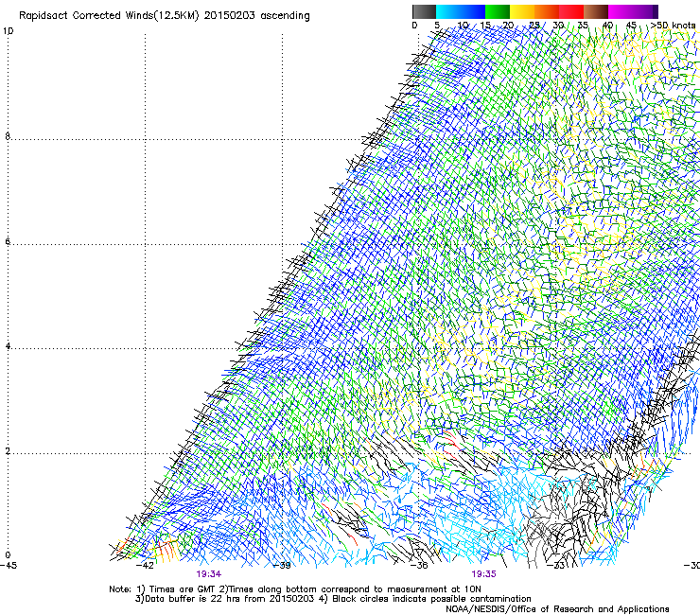Click the legend tick label '25'

[534, 26]
